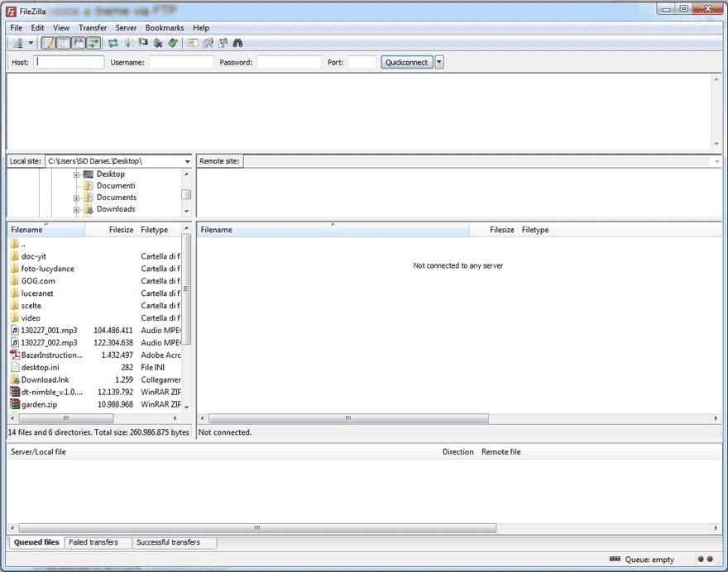Viewport: 728px width, 572px height.
Task: Open the Local site path dropdown
Action: 187,161
